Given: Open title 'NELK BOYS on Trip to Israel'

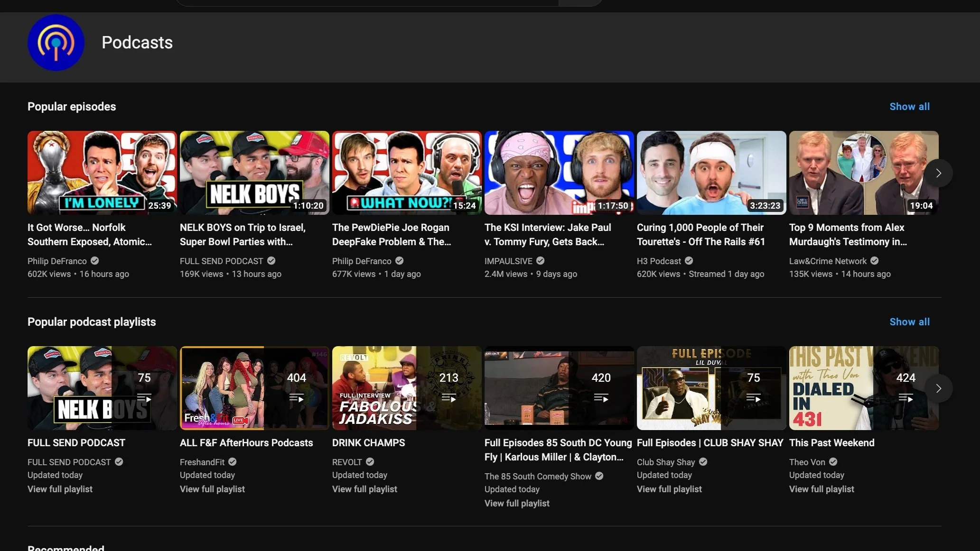Looking at the screenshot, I should coord(243,235).
